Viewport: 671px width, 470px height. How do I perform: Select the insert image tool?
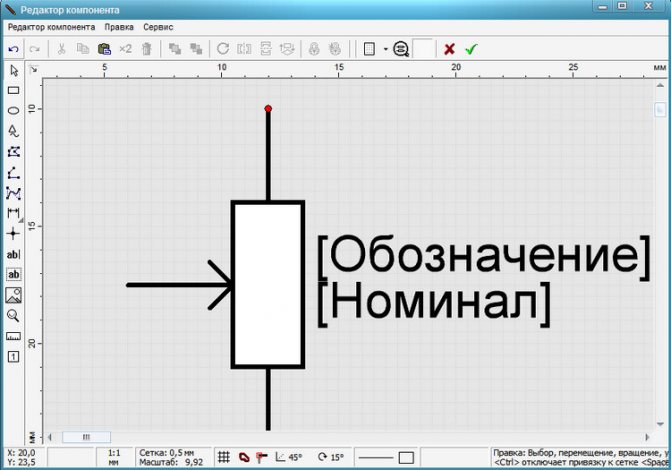pyautogui.click(x=14, y=295)
